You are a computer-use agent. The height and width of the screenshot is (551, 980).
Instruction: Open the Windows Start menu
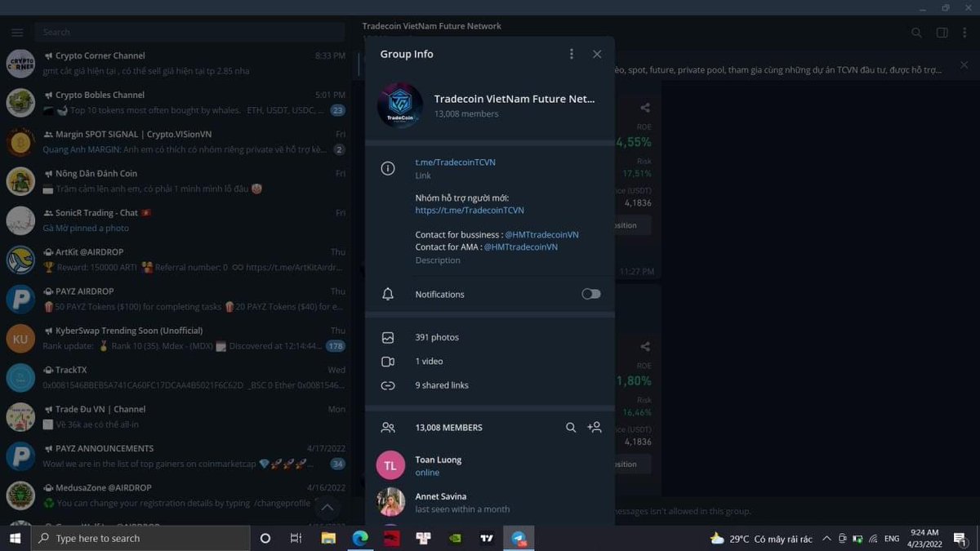pos(15,538)
